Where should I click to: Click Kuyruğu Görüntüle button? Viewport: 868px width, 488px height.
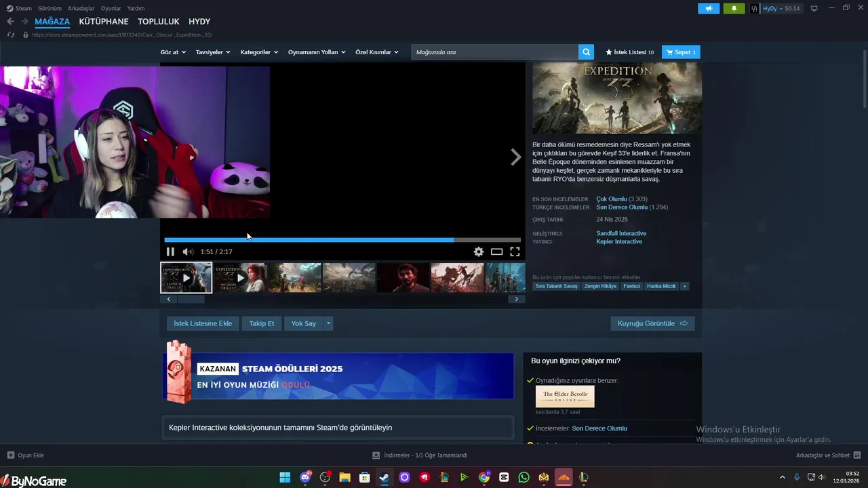tap(652, 323)
